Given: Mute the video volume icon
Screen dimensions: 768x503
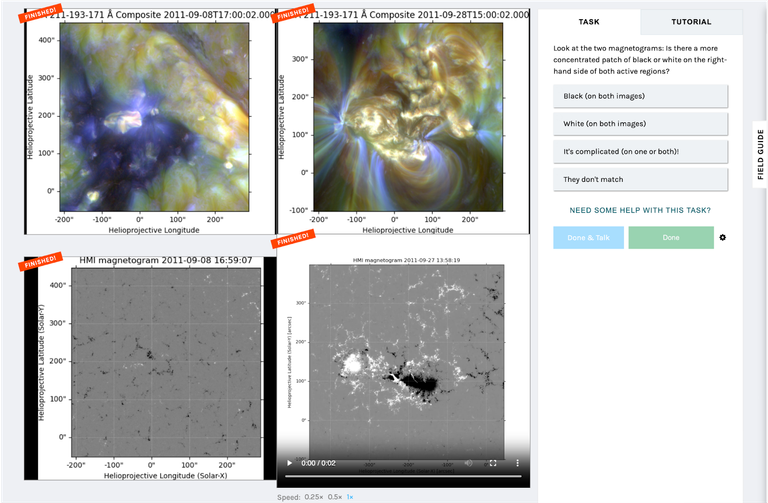Looking at the screenshot, I should tap(467, 463).
